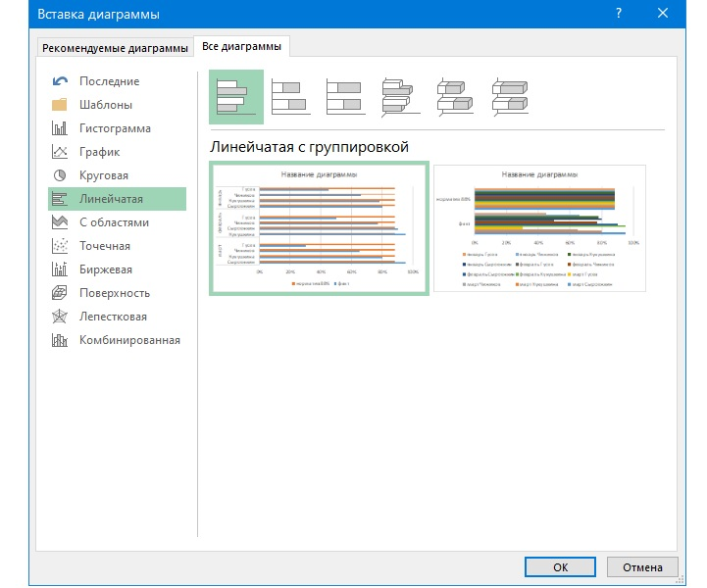Open the Шаблоны chart category
Screen dimensions: 707x588
105,105
